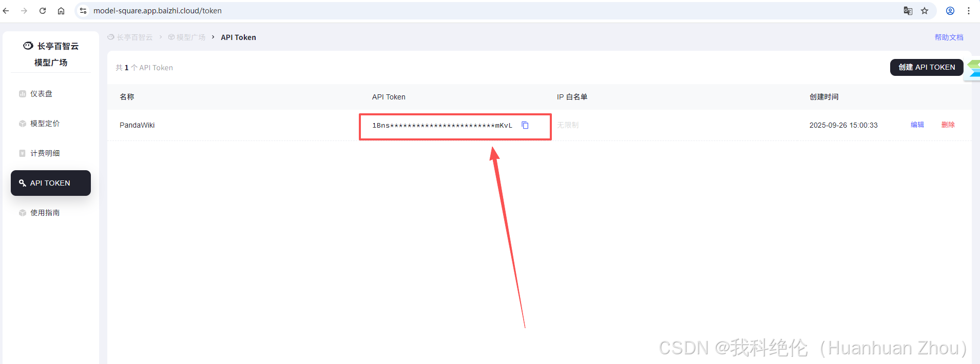This screenshot has height=364, width=980.
Task: Click the 共 1 个 API Token count
Action: coord(144,68)
